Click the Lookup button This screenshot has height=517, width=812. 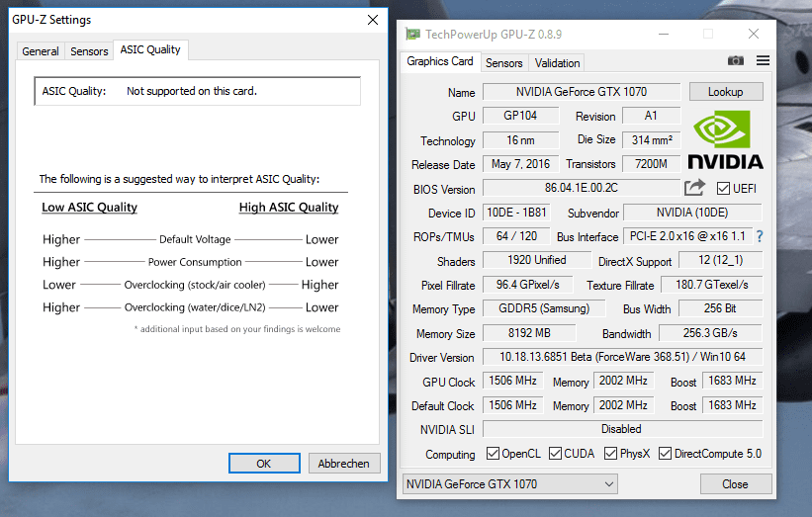[726, 92]
